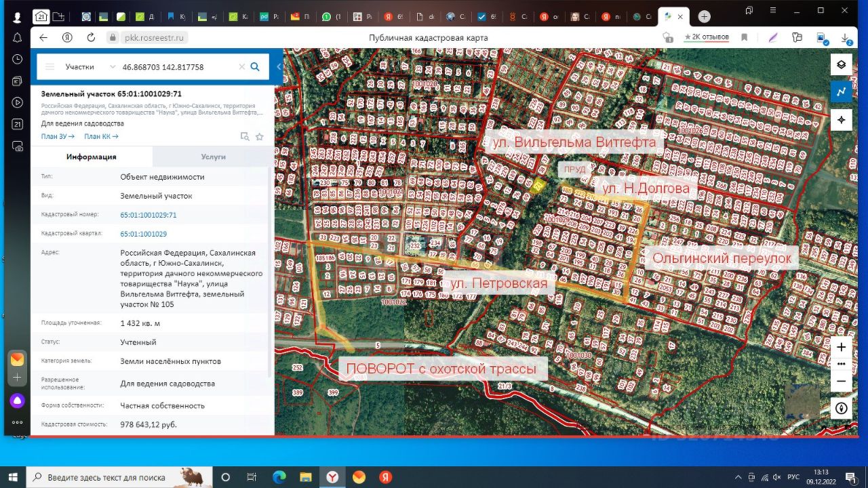Follow the cadastral quarter 65:01:1001029 link
The width and height of the screenshot is (868, 488).
point(143,234)
